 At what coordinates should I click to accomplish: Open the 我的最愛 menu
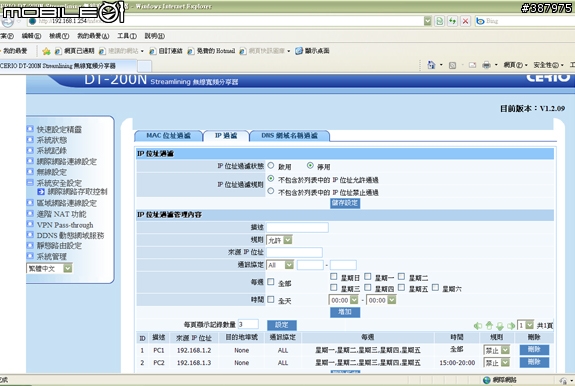tap(93, 36)
